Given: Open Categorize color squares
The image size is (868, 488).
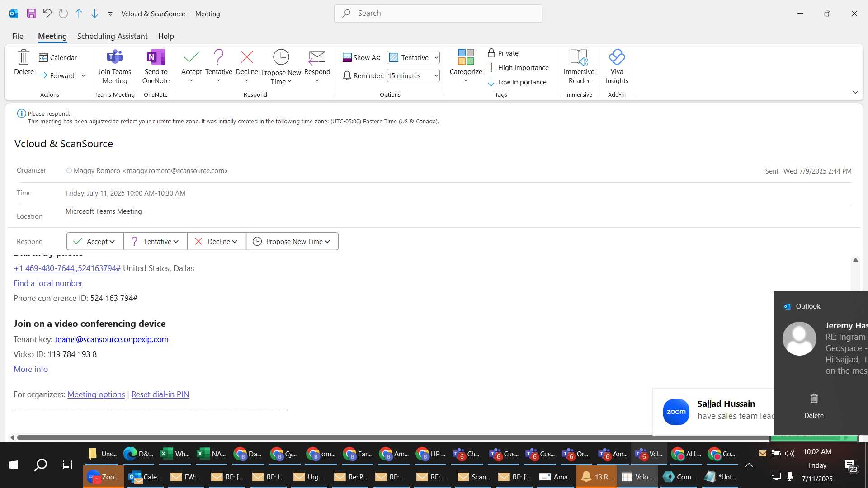Looking at the screenshot, I should pyautogui.click(x=466, y=66).
